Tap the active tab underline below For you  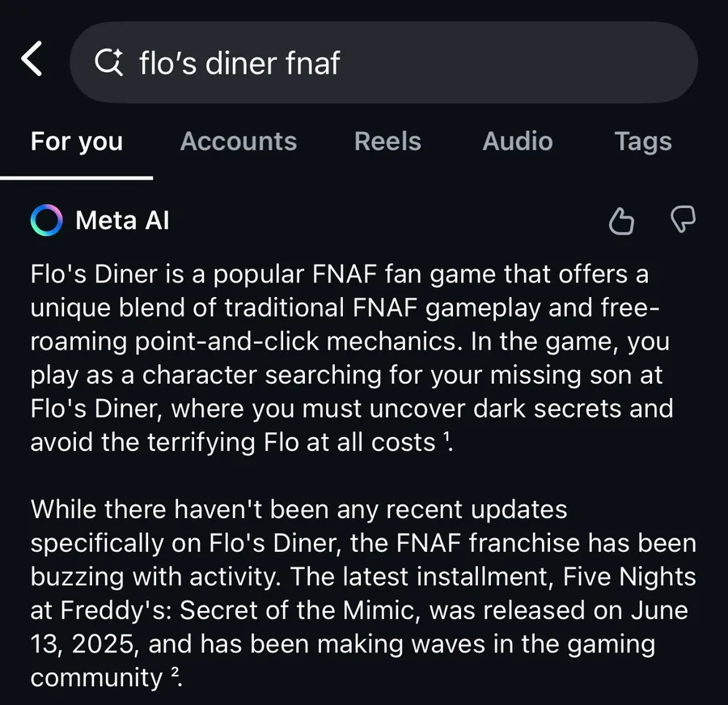point(77,178)
